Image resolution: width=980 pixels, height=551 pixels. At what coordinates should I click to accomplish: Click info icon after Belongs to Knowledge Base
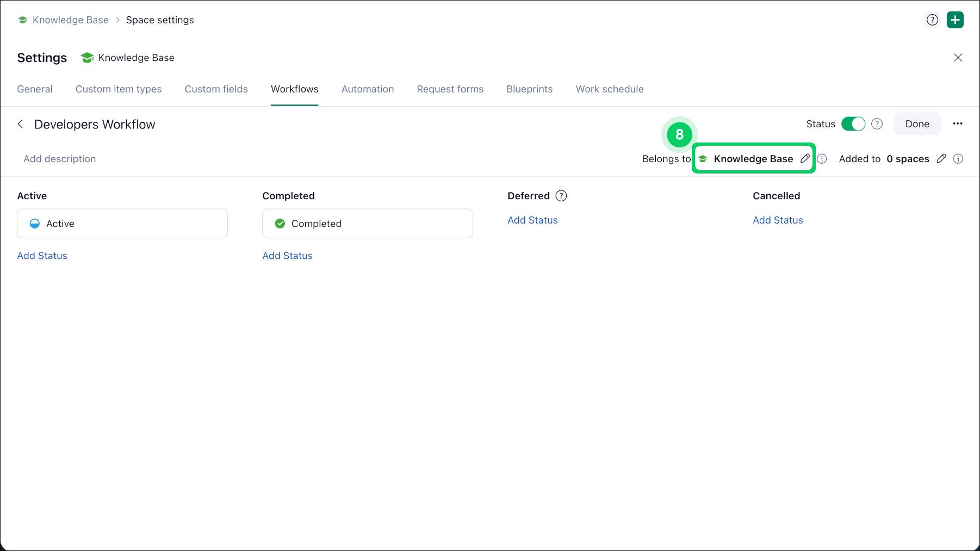822,159
